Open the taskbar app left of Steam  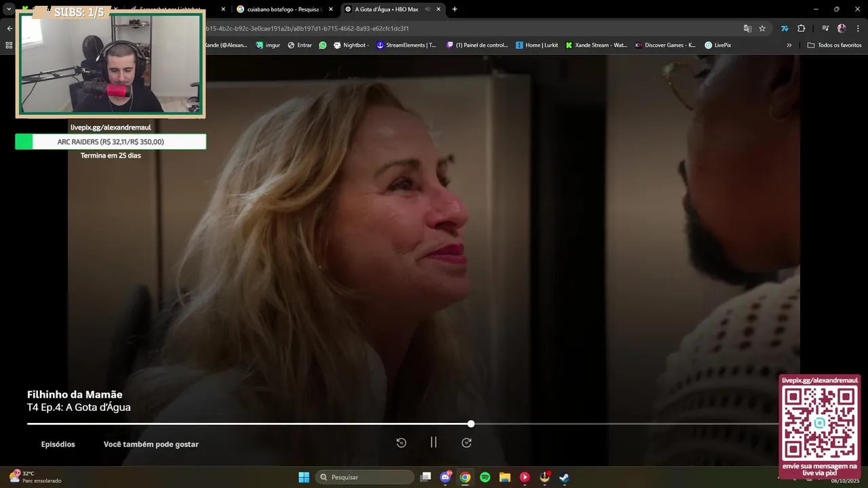(x=545, y=477)
